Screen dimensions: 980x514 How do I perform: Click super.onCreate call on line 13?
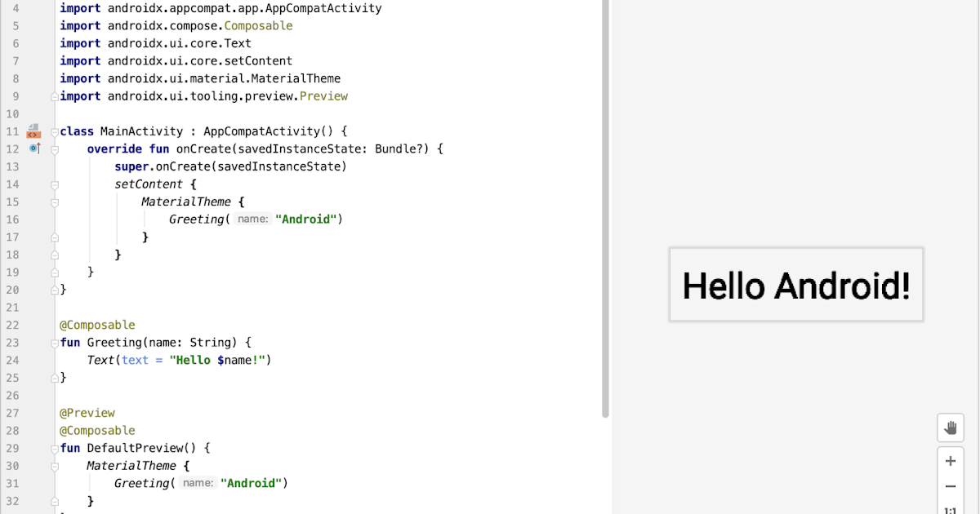[x=230, y=166]
